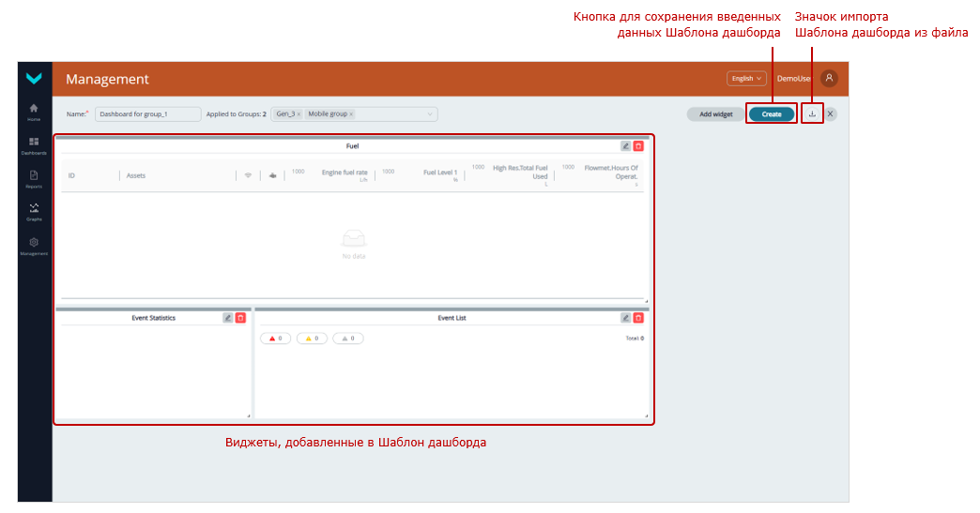Click the dashboard Name input field

(x=148, y=114)
